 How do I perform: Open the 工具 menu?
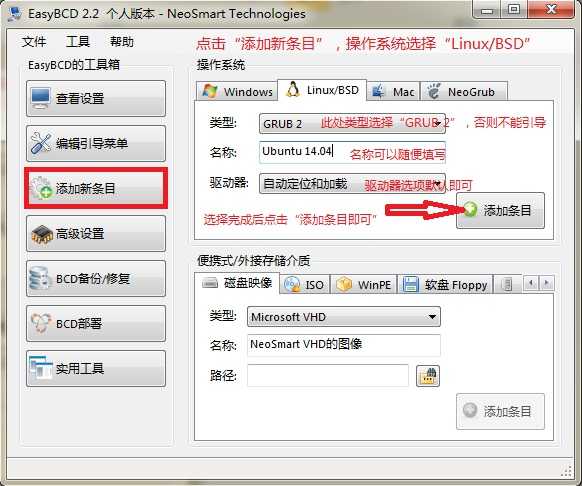coord(78,41)
